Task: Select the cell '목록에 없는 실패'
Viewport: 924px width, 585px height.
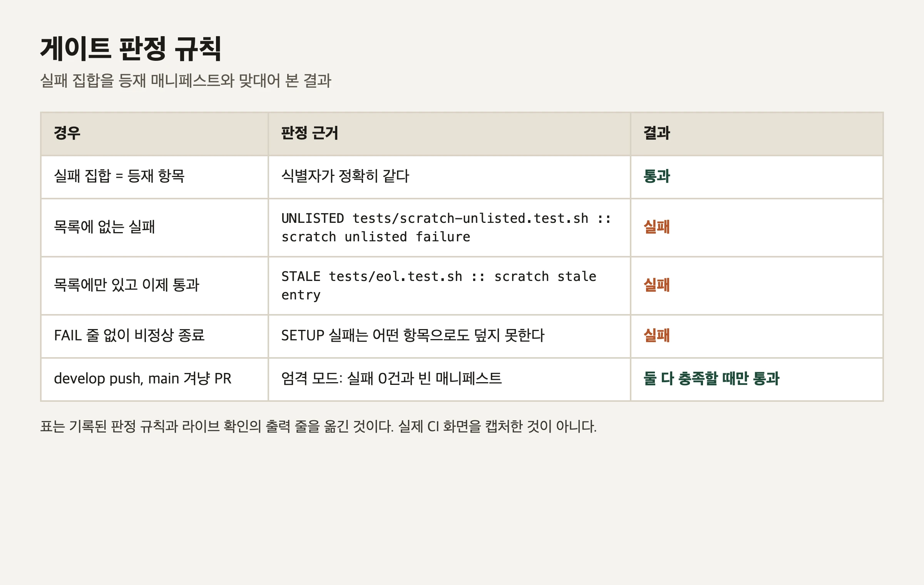Action: click(x=154, y=227)
